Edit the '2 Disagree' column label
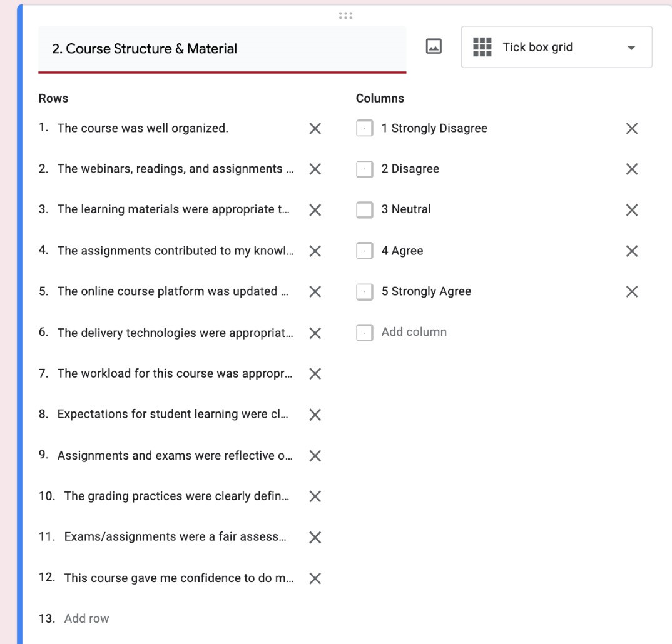Screen dimensions: 672x644 click(410, 169)
